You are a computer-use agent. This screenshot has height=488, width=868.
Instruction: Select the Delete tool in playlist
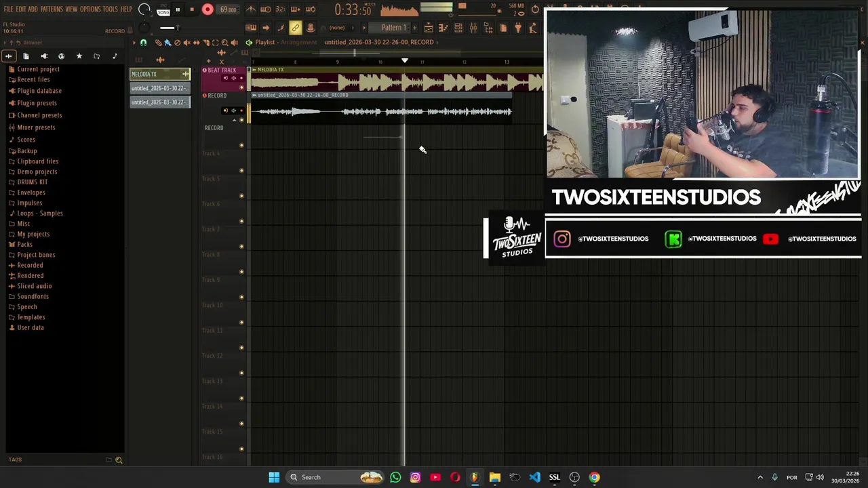click(177, 43)
